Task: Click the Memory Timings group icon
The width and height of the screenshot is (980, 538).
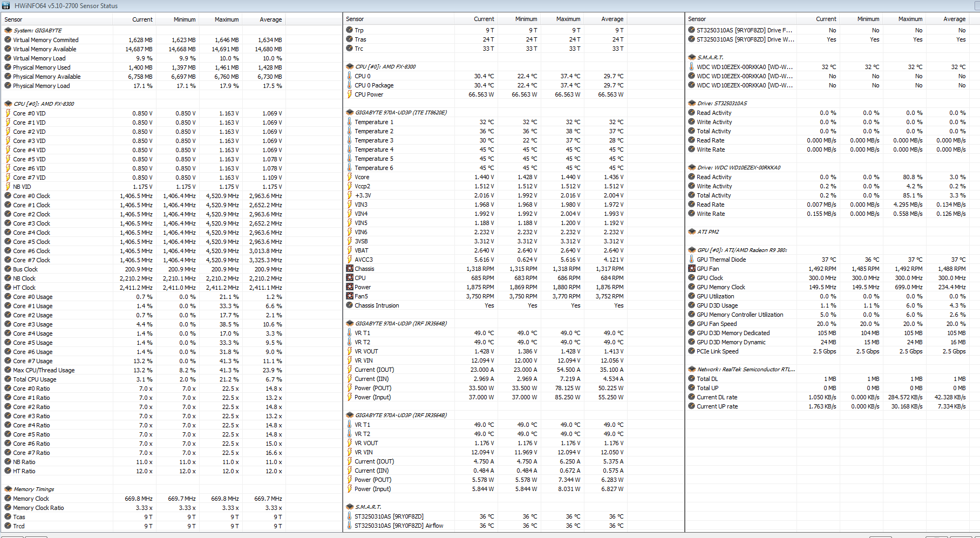Action: [8, 489]
